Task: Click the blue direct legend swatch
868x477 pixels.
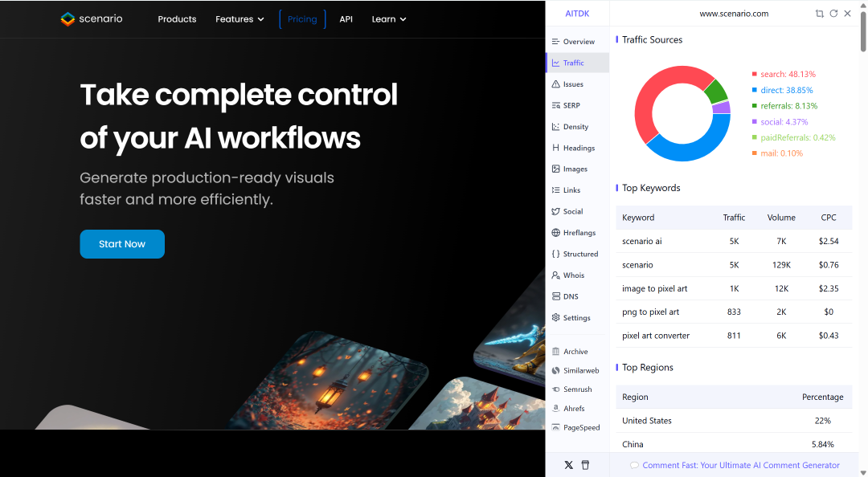Action: (754, 90)
